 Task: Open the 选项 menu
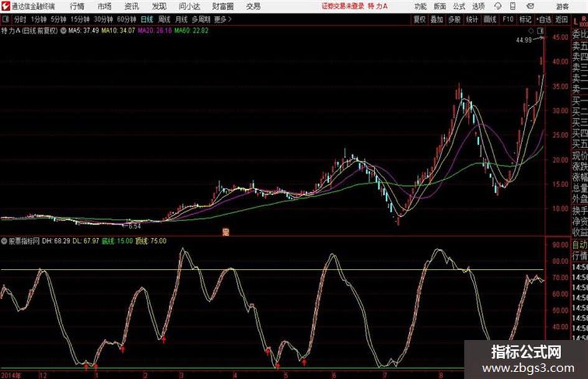[x=478, y=6]
